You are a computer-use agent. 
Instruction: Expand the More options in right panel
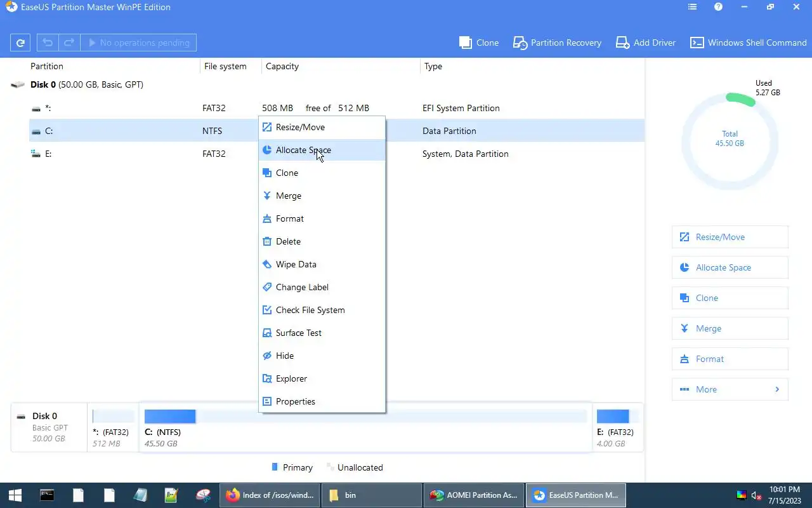pyautogui.click(x=730, y=389)
